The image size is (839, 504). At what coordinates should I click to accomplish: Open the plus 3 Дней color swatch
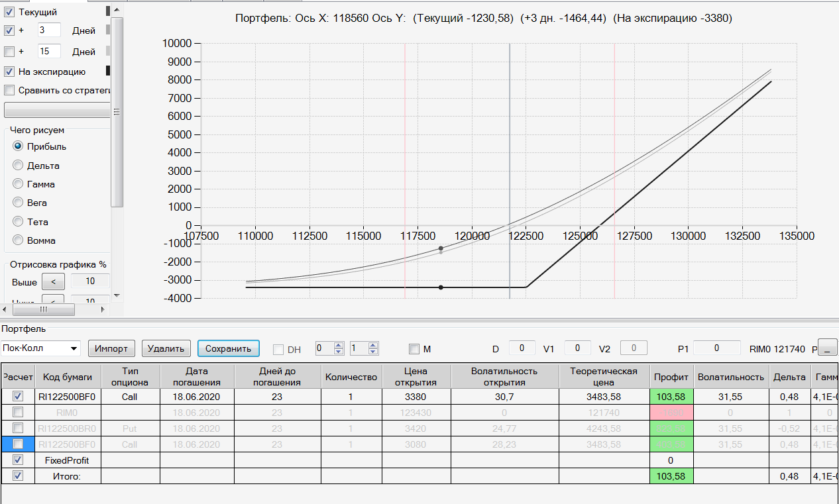click(108, 30)
